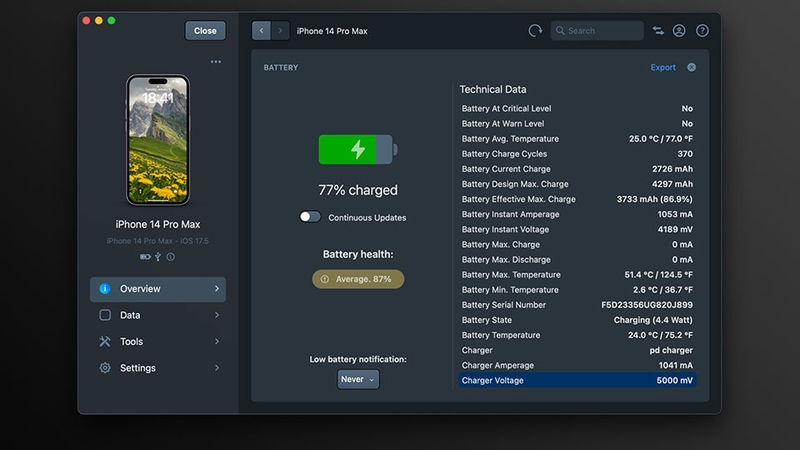This screenshot has height=450, width=800.
Task: Click in the Search input field
Action: point(597,31)
